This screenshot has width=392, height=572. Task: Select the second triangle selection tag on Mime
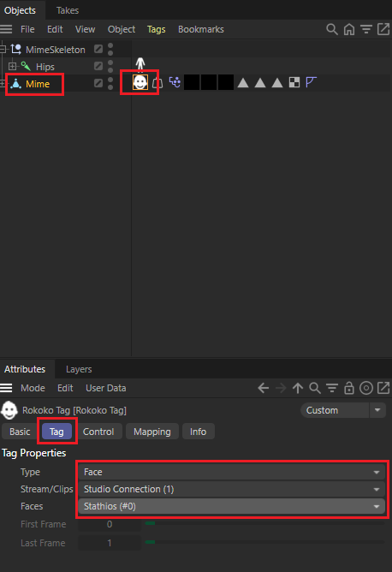(260, 83)
